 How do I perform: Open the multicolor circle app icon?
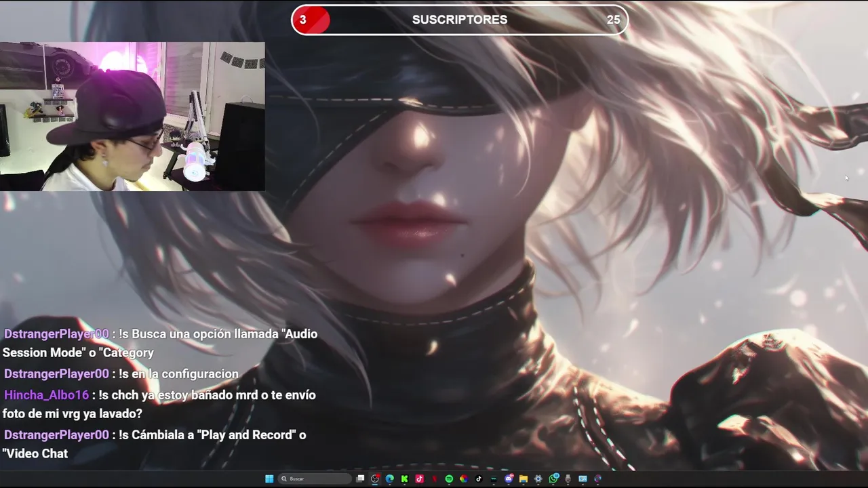(x=464, y=479)
